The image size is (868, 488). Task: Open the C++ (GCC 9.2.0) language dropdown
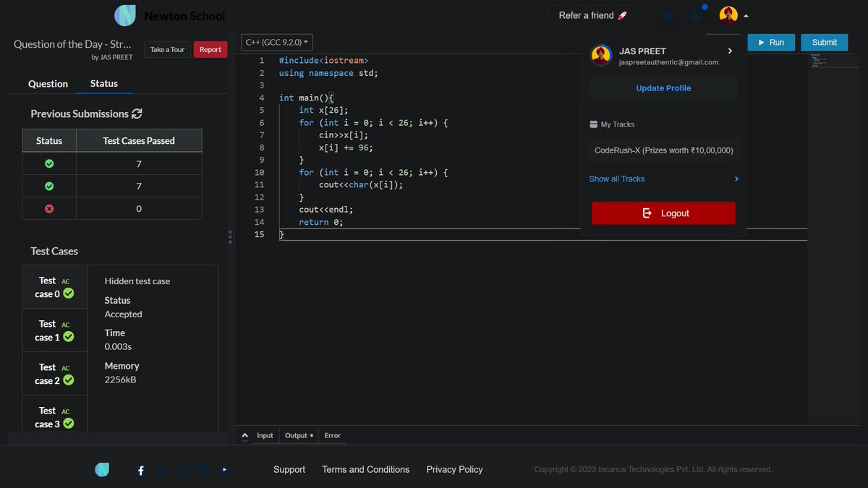point(276,42)
